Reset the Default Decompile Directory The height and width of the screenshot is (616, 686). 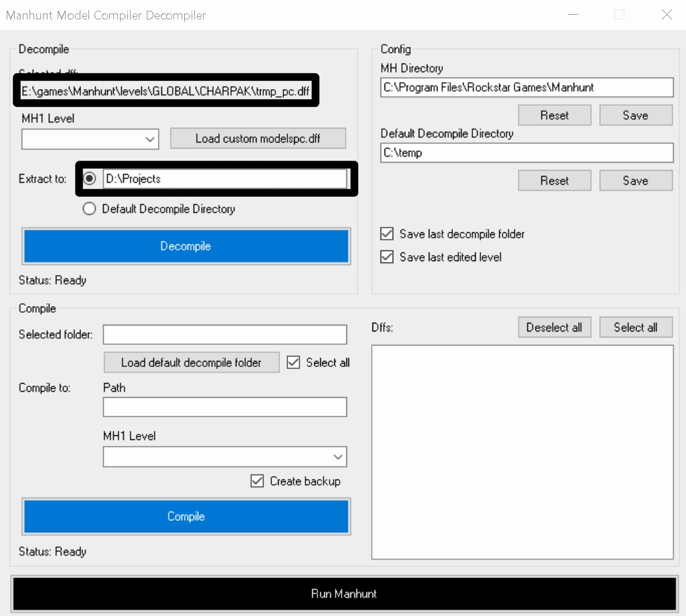[554, 180]
